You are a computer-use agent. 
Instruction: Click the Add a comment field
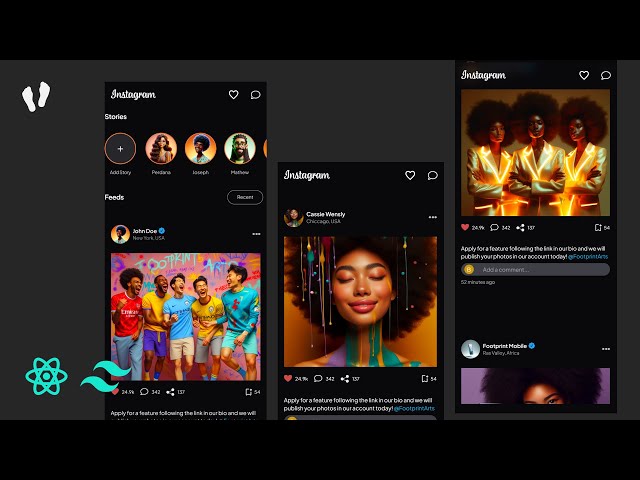tap(536, 269)
